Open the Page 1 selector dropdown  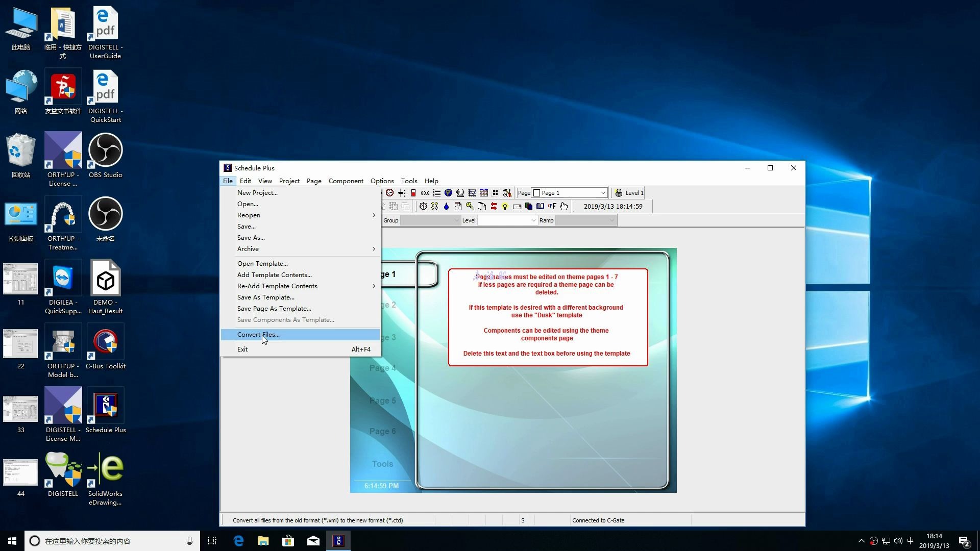(569, 193)
